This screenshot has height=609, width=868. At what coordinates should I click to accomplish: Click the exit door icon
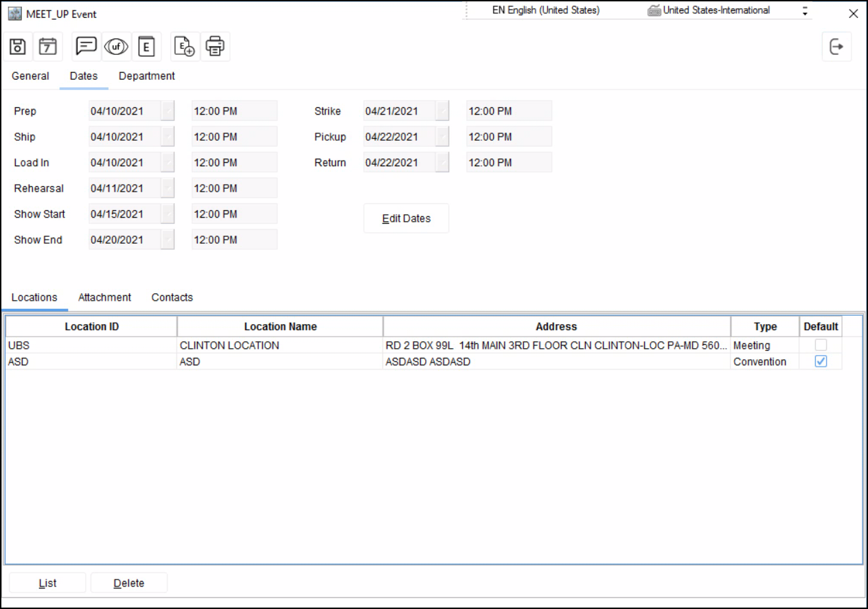coord(836,47)
